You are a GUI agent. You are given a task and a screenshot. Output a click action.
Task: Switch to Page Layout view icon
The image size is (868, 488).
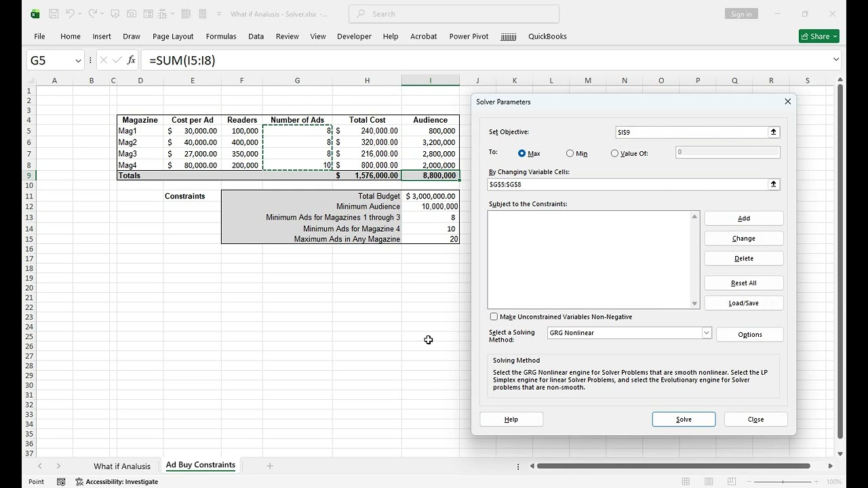(x=709, y=482)
